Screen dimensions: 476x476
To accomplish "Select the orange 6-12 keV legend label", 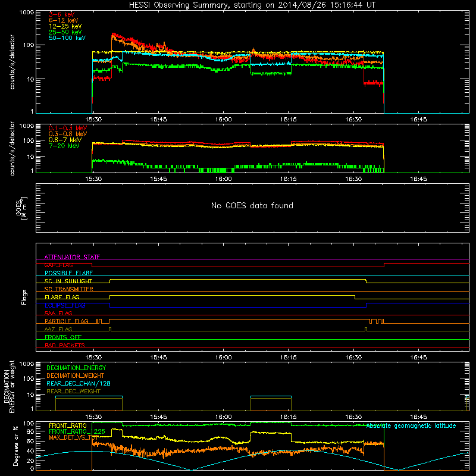I will (x=64, y=20).
